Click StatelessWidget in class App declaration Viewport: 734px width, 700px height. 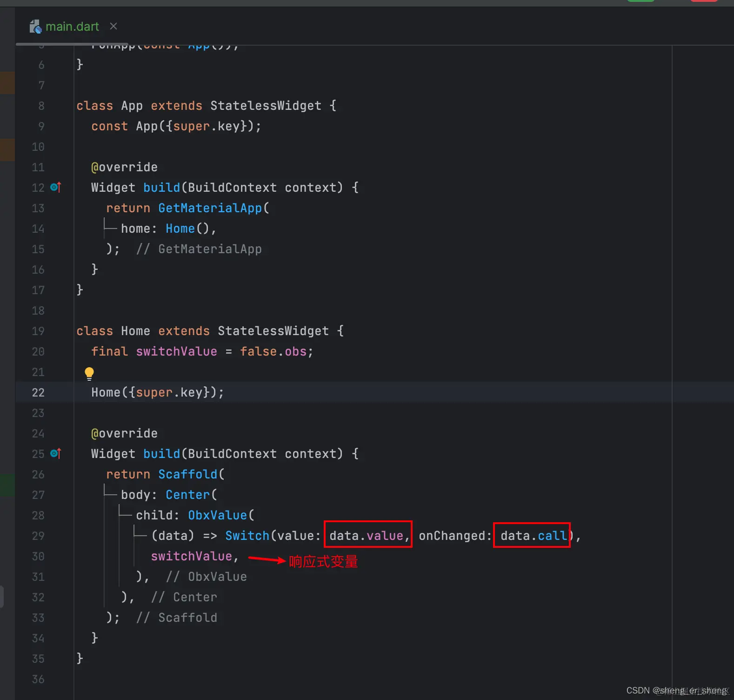point(266,106)
